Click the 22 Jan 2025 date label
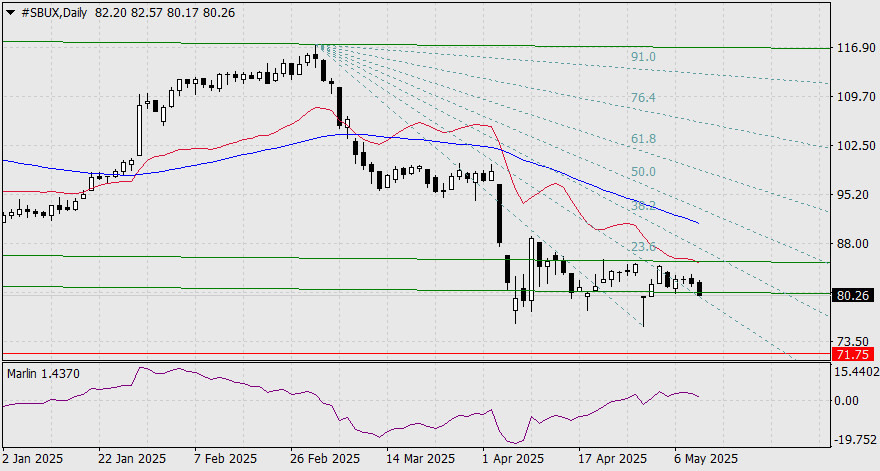 click(x=132, y=459)
